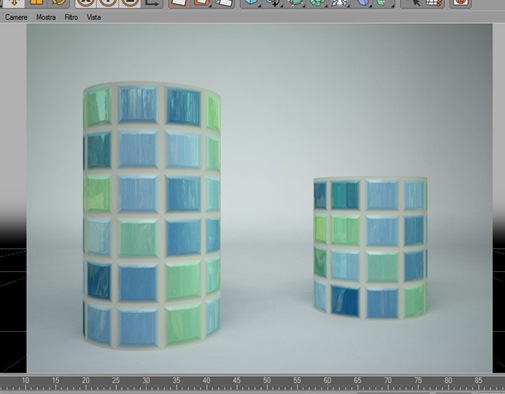Viewport: 505px width, 394px height.
Task: Select the spline pen object icon
Action: (273, 3)
